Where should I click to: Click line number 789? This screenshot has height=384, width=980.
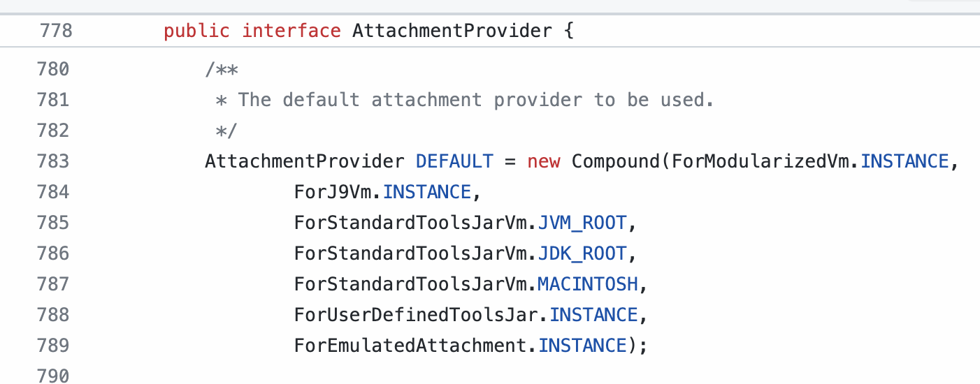53,346
